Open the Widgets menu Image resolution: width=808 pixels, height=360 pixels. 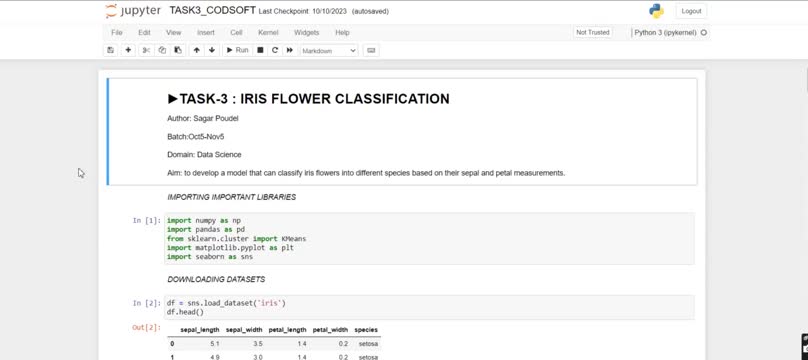(307, 32)
